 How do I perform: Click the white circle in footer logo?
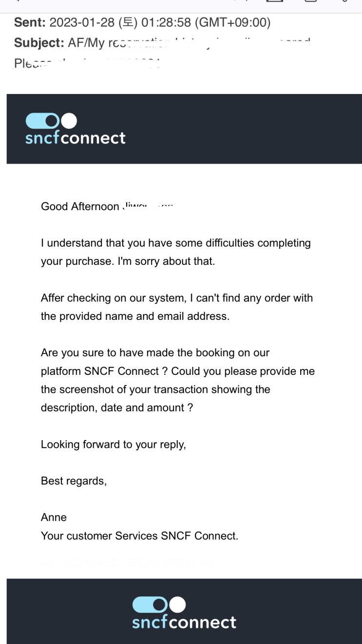(x=178, y=605)
